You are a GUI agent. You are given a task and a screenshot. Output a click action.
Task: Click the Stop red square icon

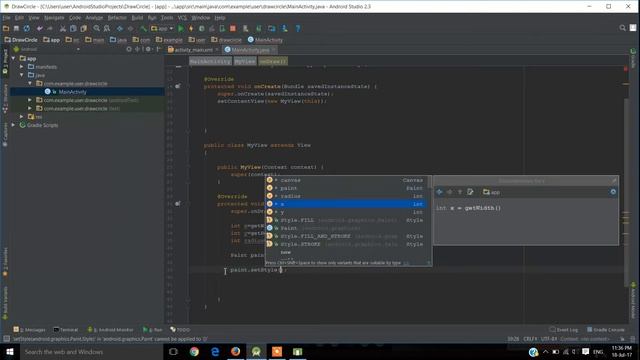coord(233,29)
